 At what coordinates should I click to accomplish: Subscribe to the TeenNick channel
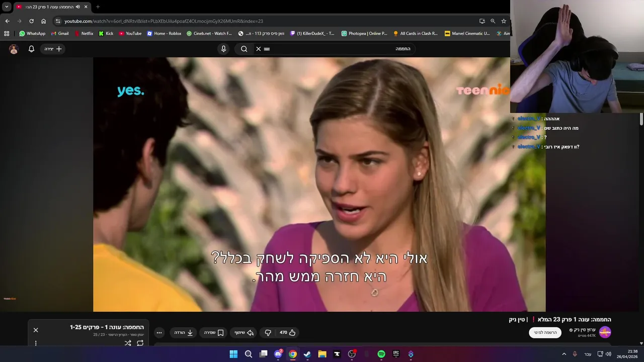click(x=545, y=332)
